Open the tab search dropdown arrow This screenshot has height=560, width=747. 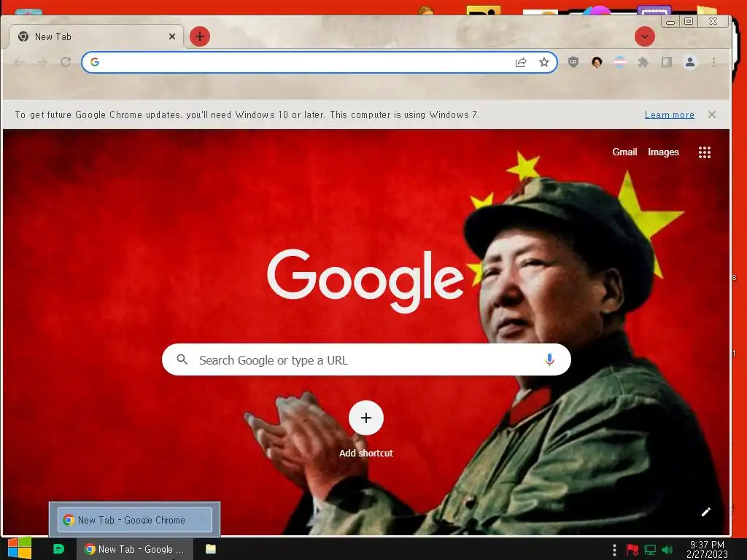(645, 36)
